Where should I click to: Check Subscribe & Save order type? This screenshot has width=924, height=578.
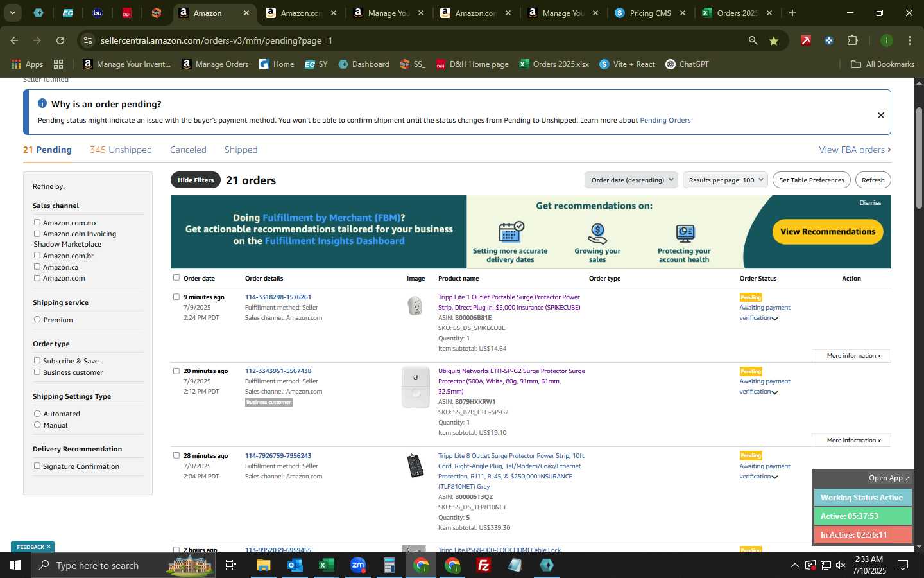[37, 361]
